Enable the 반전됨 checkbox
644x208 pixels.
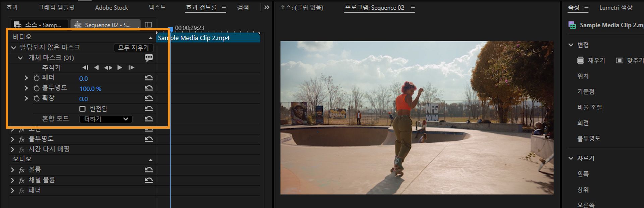(83, 109)
